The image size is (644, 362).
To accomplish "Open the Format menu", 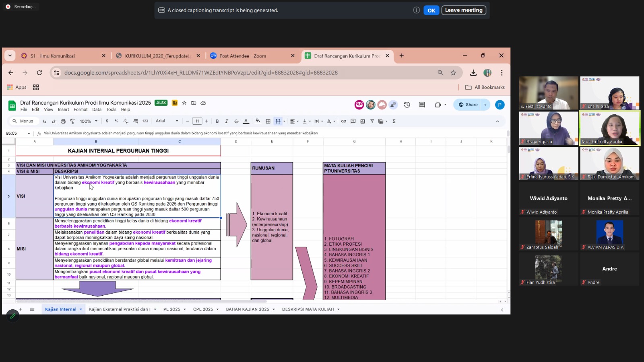I will [80, 109].
